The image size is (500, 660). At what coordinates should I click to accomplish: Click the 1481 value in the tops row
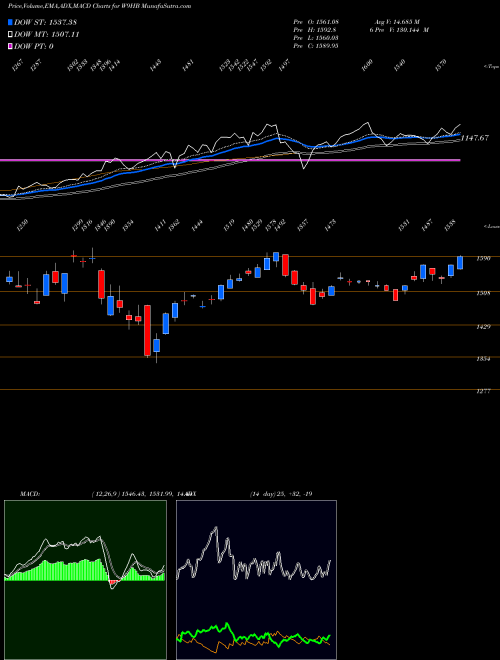pos(188,65)
